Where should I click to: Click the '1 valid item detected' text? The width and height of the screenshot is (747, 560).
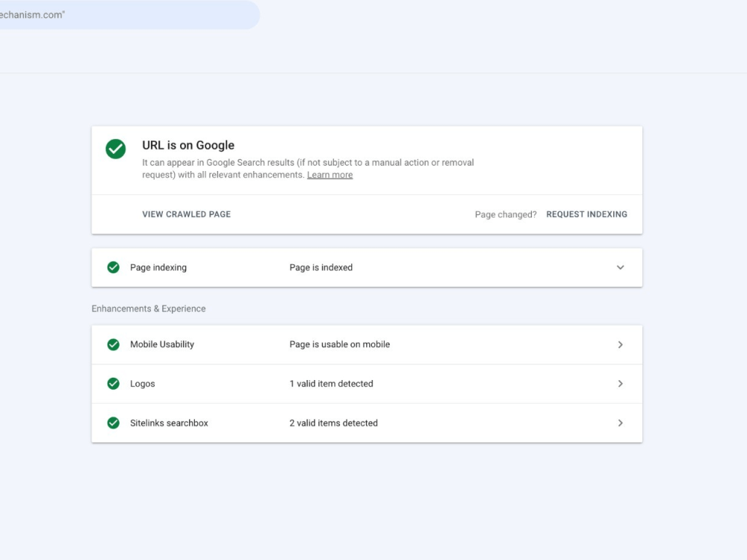tap(331, 384)
